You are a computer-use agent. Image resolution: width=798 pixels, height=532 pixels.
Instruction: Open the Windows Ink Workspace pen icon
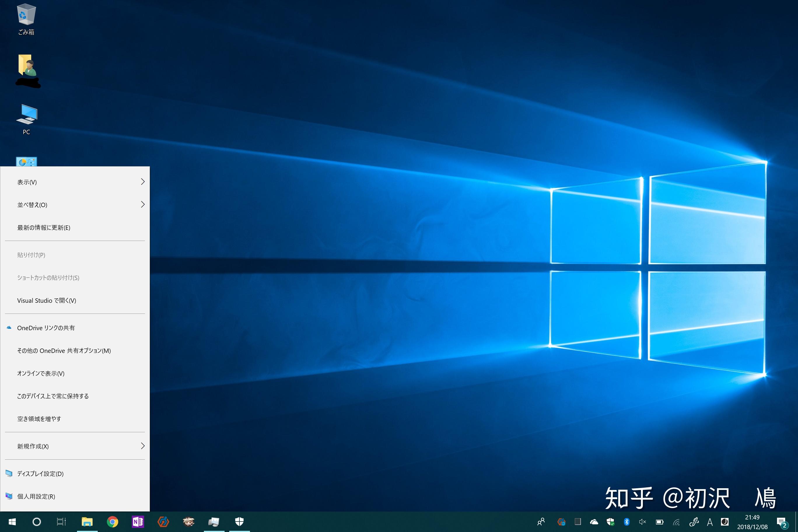(694, 522)
